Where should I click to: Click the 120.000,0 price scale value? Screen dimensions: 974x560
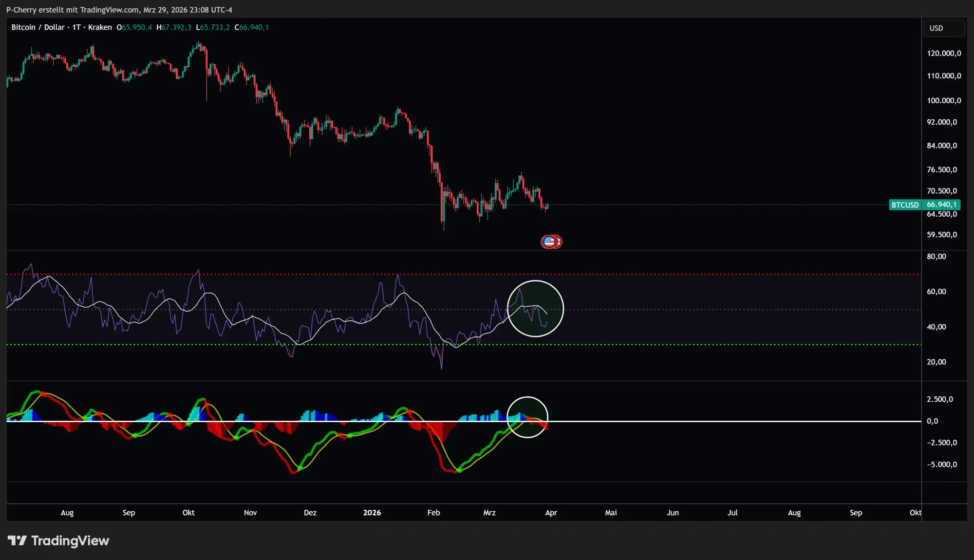point(943,54)
